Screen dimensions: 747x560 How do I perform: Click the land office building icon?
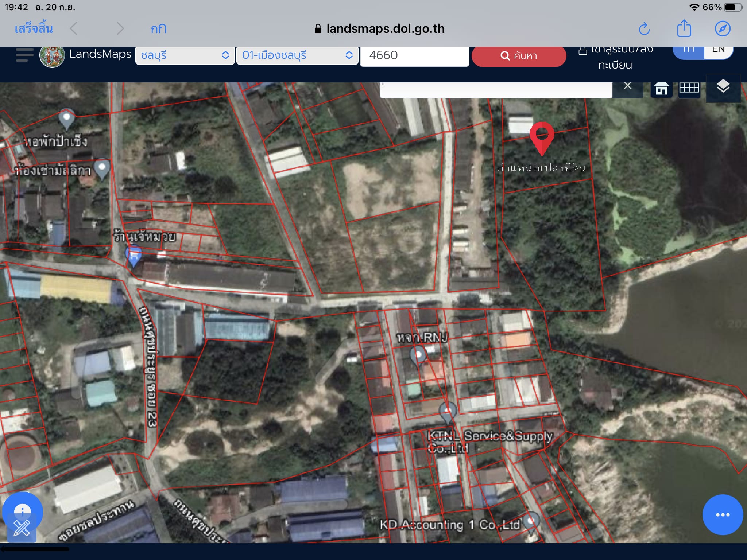pyautogui.click(x=661, y=89)
